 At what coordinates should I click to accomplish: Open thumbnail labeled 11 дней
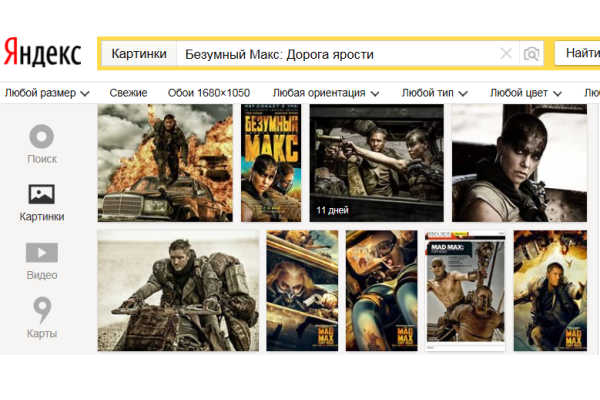pyautogui.click(x=377, y=163)
